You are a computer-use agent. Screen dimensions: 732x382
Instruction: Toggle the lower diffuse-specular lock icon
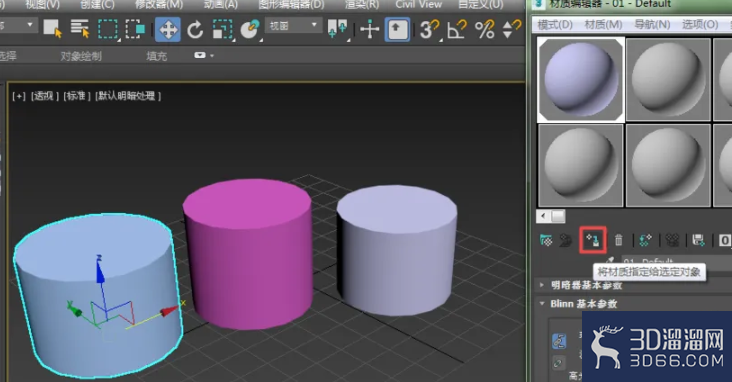558,362
